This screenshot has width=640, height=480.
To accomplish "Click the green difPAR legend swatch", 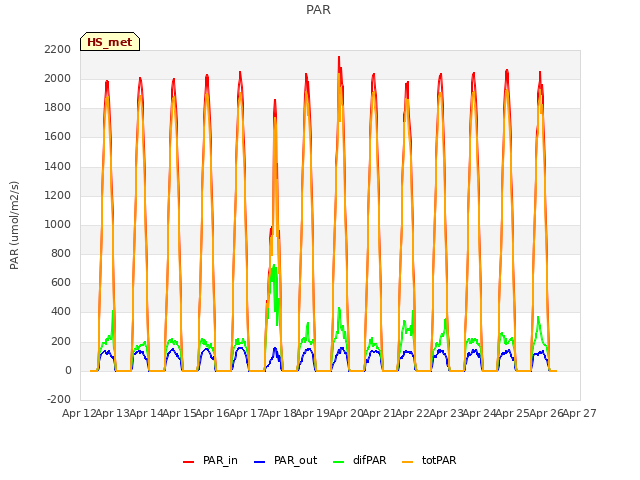I will [x=338, y=462].
